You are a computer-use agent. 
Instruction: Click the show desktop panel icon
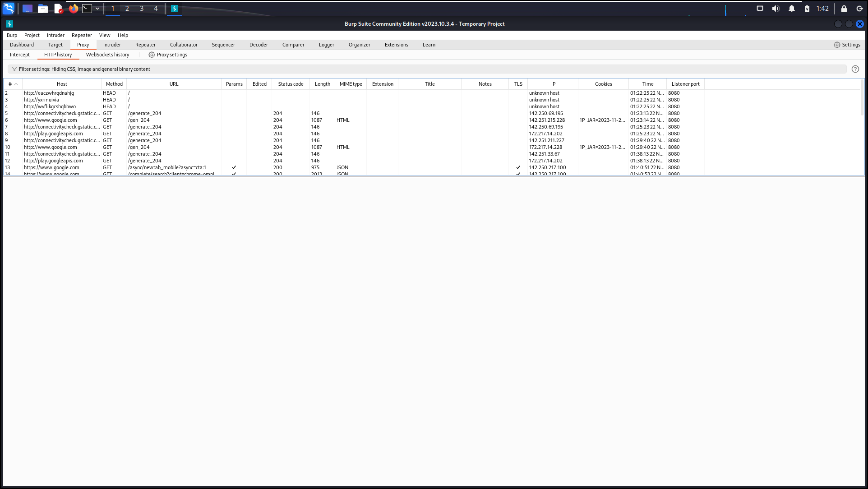click(27, 8)
